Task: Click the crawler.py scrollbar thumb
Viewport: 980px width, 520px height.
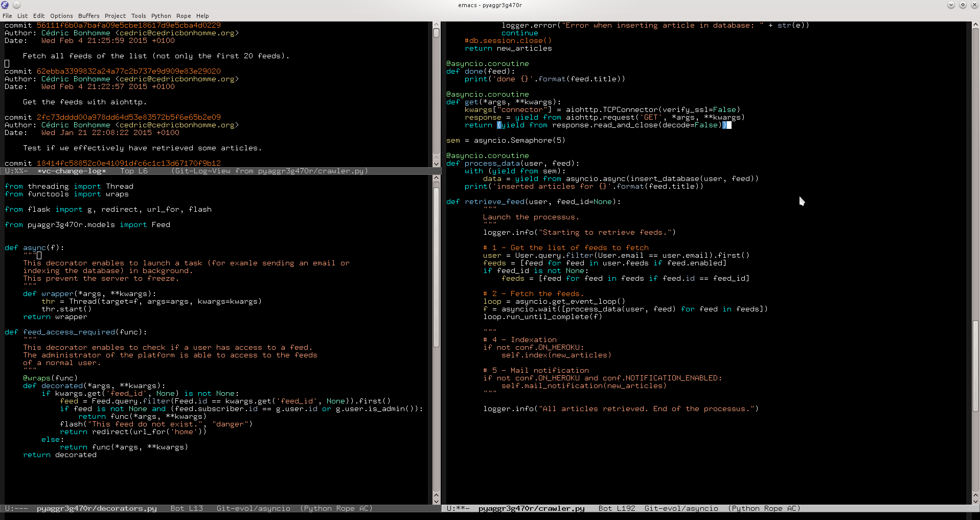Action: [x=975, y=366]
